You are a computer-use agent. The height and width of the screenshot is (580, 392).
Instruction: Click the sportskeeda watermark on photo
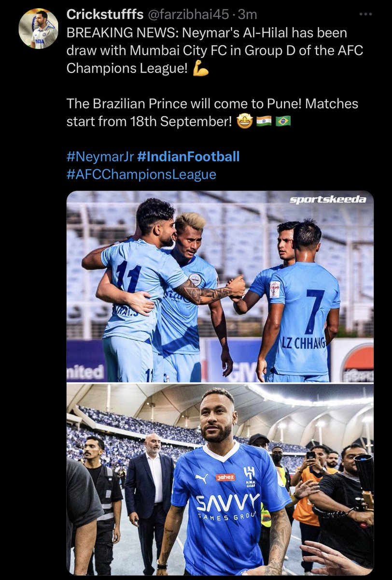pos(327,199)
